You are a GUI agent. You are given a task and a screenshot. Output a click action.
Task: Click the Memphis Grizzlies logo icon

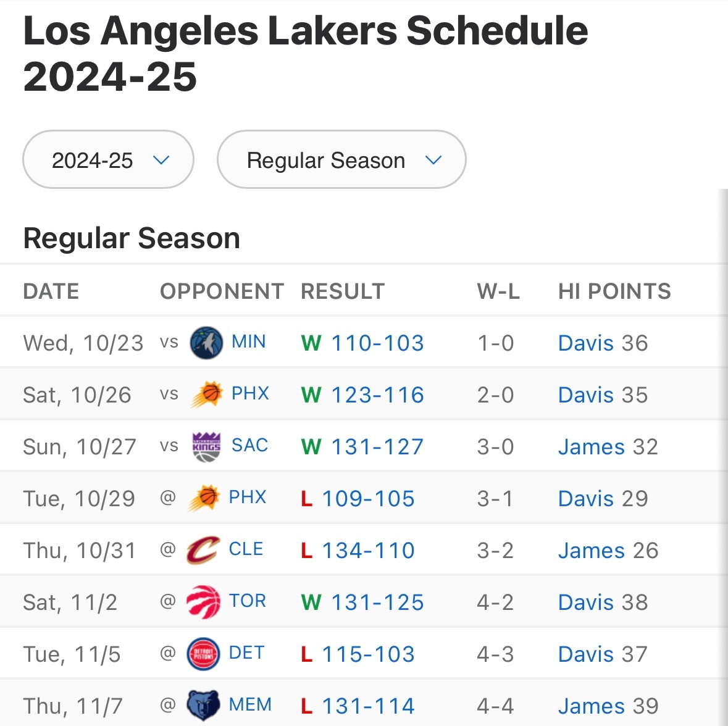click(x=203, y=706)
